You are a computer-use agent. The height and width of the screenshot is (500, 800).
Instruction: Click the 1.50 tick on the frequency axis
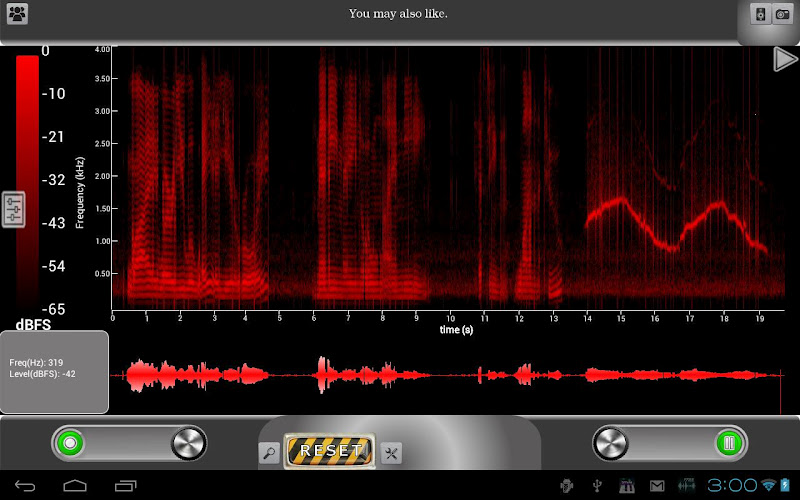pyautogui.click(x=102, y=208)
